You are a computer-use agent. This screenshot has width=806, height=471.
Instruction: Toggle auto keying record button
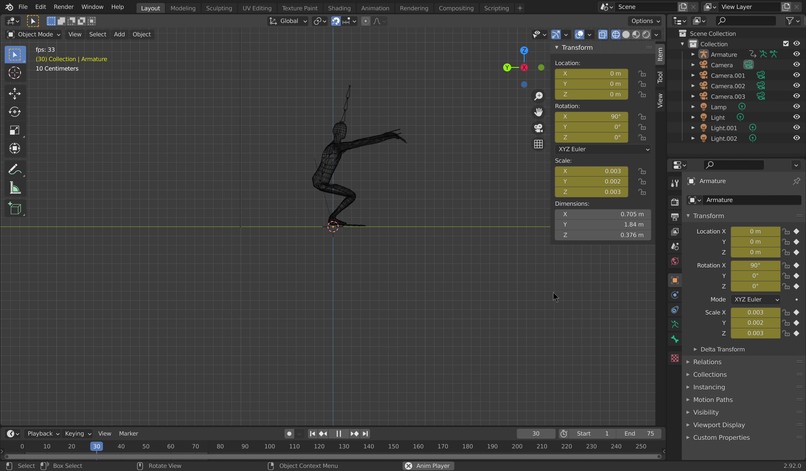coord(289,434)
